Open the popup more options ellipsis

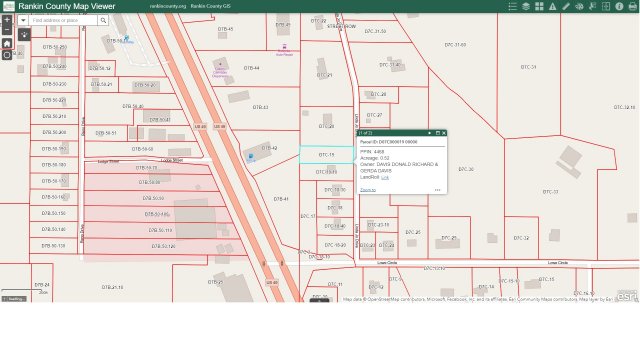(x=438, y=190)
